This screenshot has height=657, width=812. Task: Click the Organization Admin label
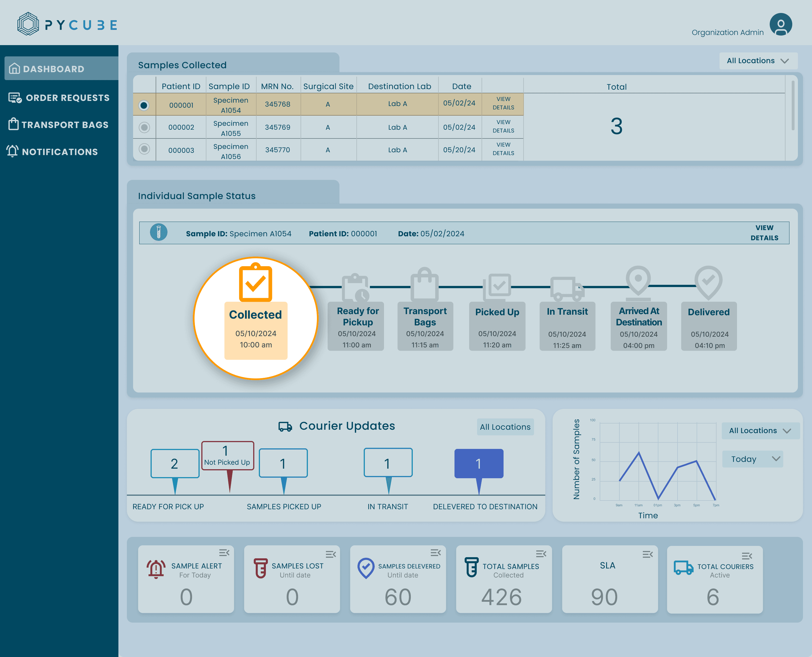point(727,32)
